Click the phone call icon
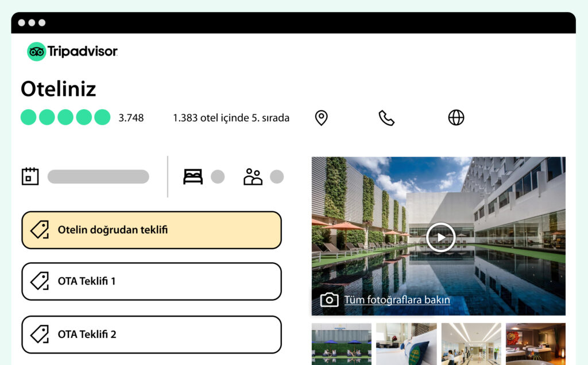The image size is (588, 365). click(x=386, y=118)
